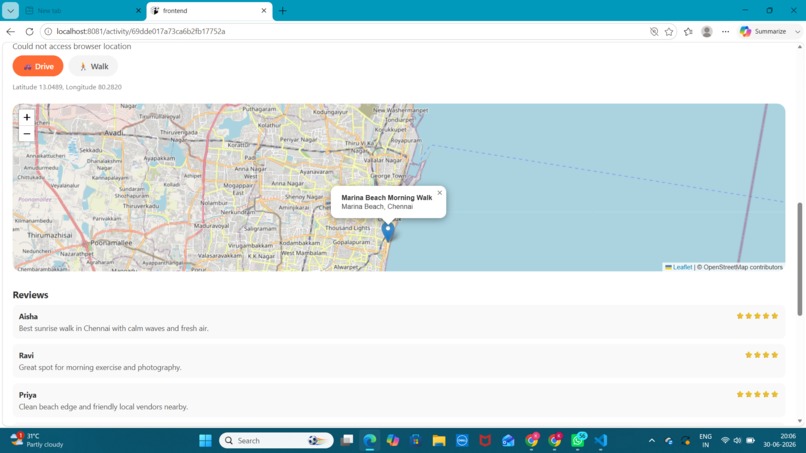Click Priya's review text about clean beach
The image size is (806, 453).
[103, 407]
